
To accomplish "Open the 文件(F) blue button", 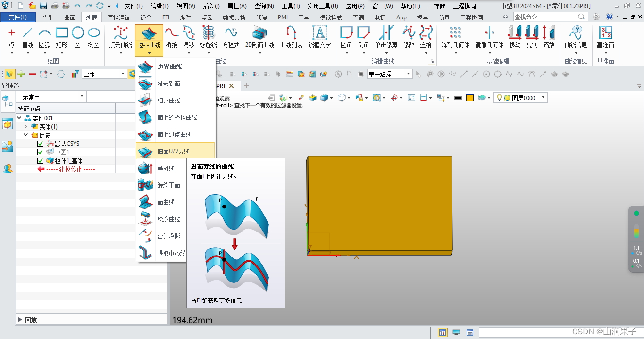I will click(x=18, y=17).
